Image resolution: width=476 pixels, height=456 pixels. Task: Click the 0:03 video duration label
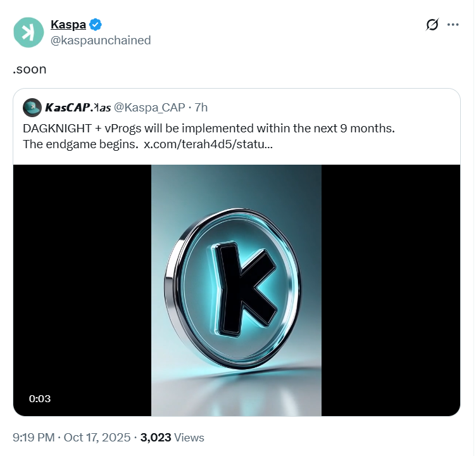(x=40, y=398)
